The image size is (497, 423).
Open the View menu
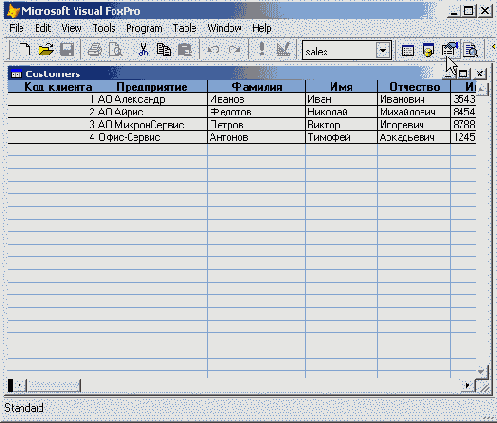tap(71, 28)
